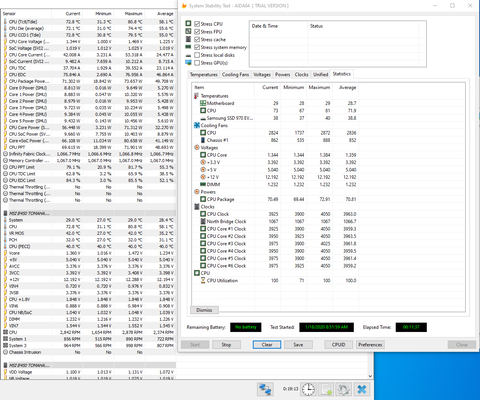Click the No battery indicator
480x400 pixels.
pos(246,327)
